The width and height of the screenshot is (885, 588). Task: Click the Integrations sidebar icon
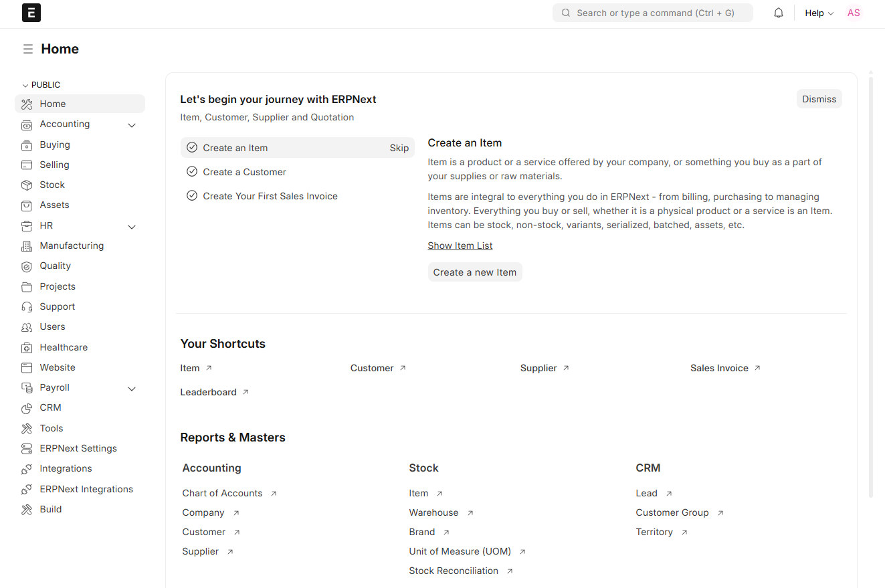click(27, 469)
